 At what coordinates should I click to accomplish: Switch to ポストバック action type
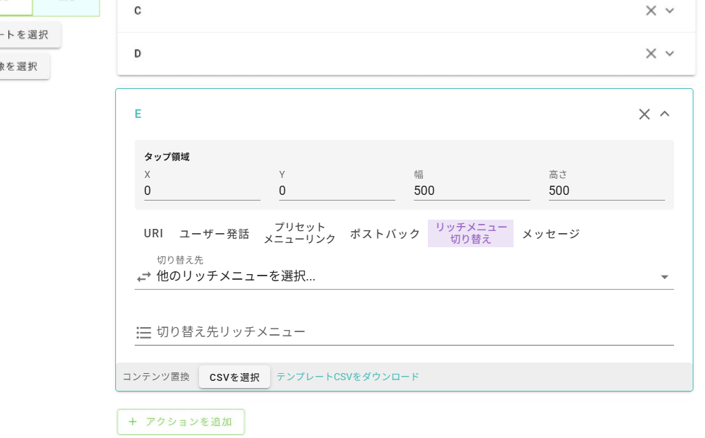click(385, 234)
